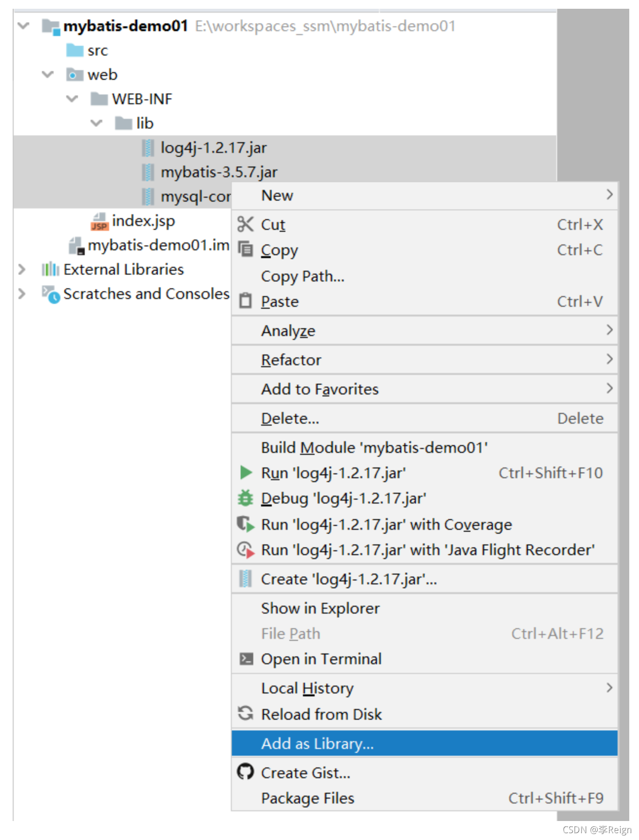Screen dimensions: 639x840
Task: Expand the External Libraries node
Action: click(x=22, y=269)
